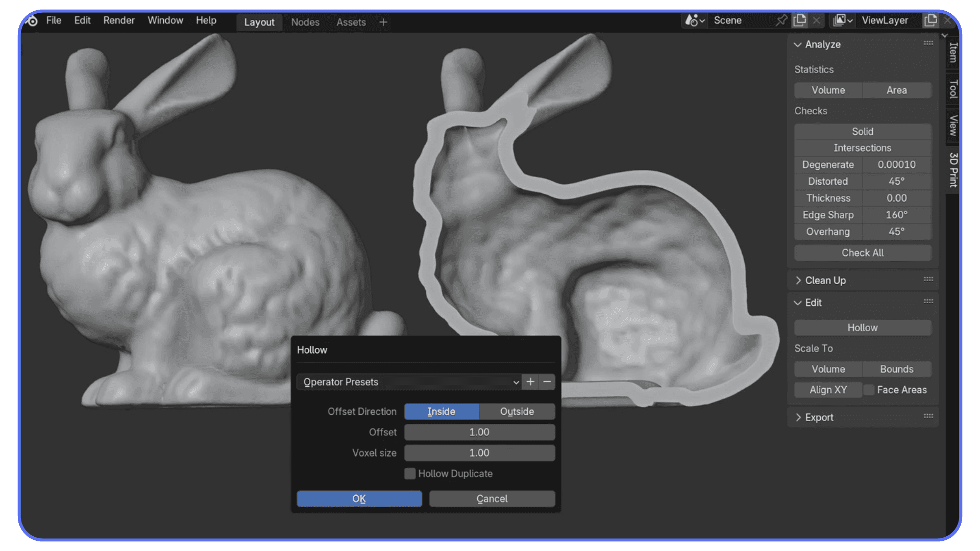This screenshot has width=980, height=551.
Task: Select Inside offset direction
Action: pyautogui.click(x=442, y=411)
